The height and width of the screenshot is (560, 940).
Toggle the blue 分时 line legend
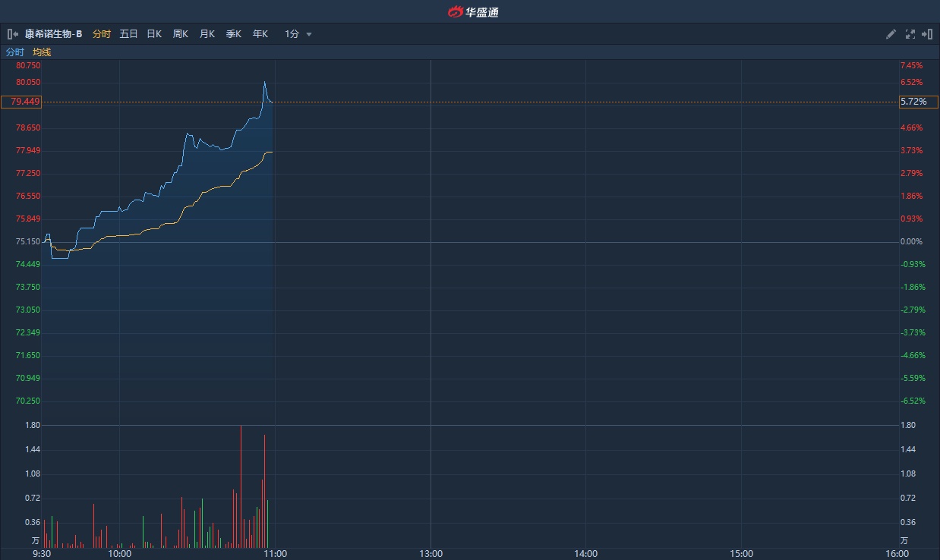[x=15, y=52]
